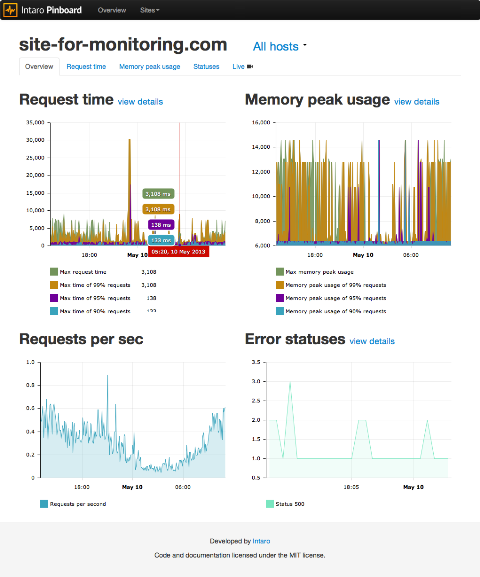480x577 pixels.
Task: Click orange Max time of 99% requests swatch
Action: click(54, 285)
